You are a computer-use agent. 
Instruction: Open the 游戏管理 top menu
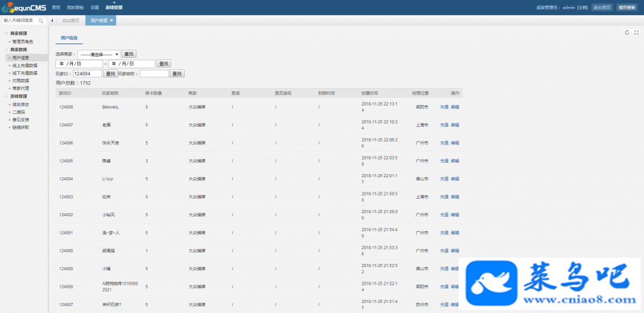tap(114, 8)
